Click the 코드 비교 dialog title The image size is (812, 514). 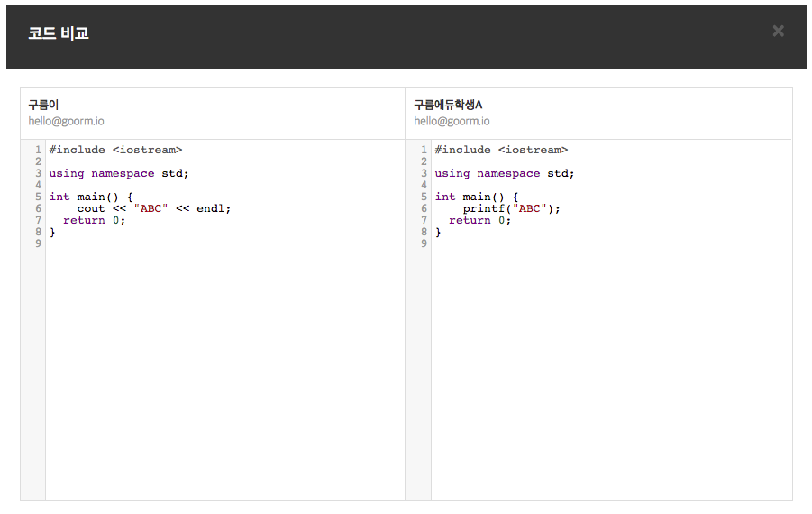[x=59, y=33]
